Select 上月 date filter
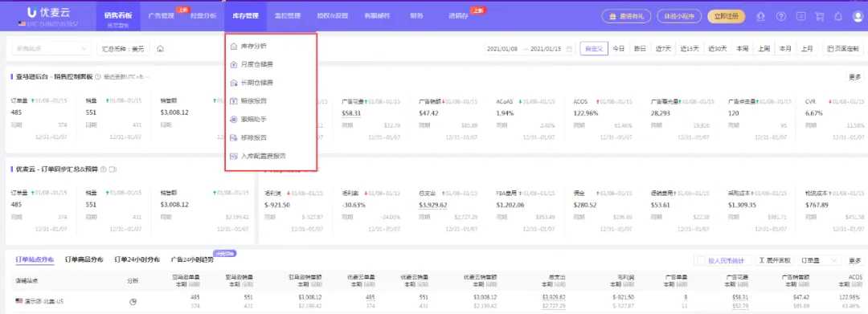868x314 pixels. 807,49
